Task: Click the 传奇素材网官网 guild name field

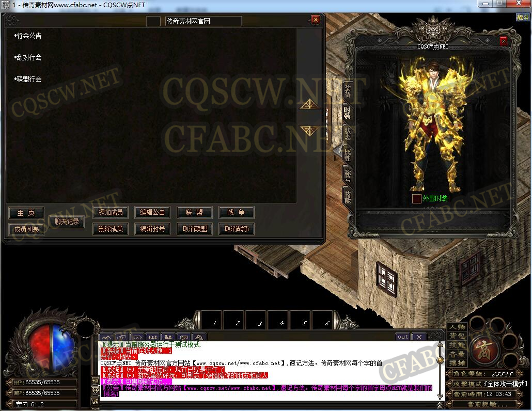Action: pos(204,21)
